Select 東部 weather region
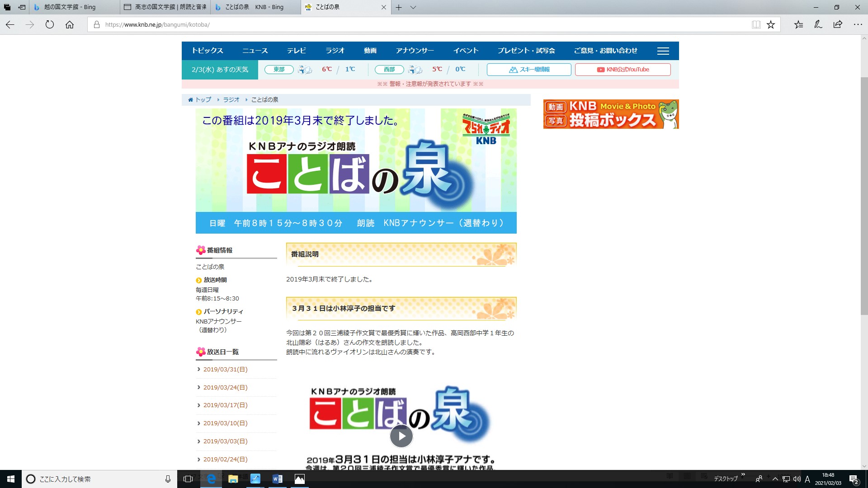The image size is (868, 488). 279,70
